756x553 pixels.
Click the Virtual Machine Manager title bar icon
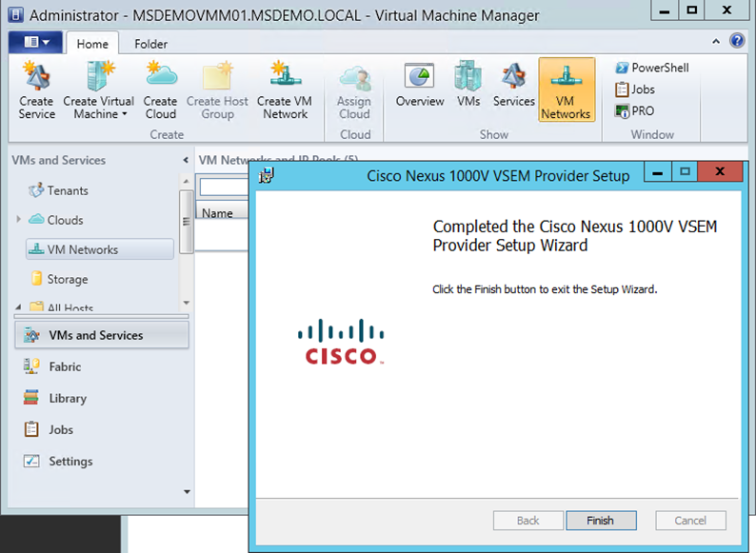15,14
